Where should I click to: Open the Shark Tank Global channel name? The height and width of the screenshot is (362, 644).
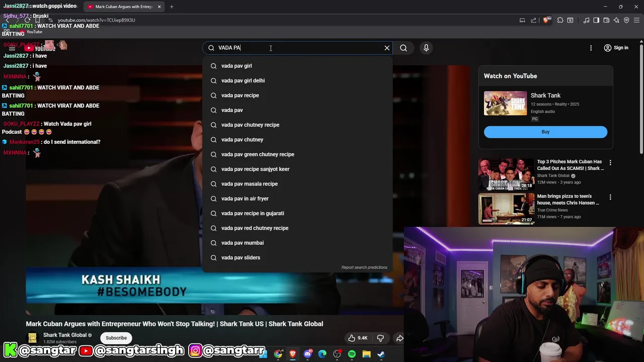65,335
